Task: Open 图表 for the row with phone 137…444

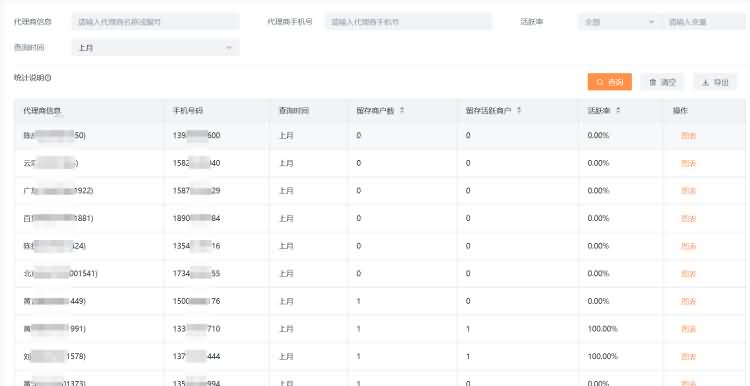Action: 688,357
